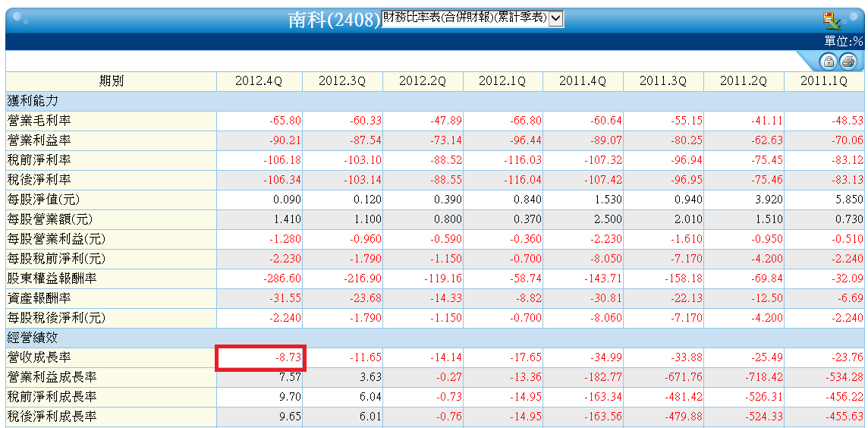Select the 獲利能力 section row
The height and width of the screenshot is (428, 868).
[x=435, y=102]
